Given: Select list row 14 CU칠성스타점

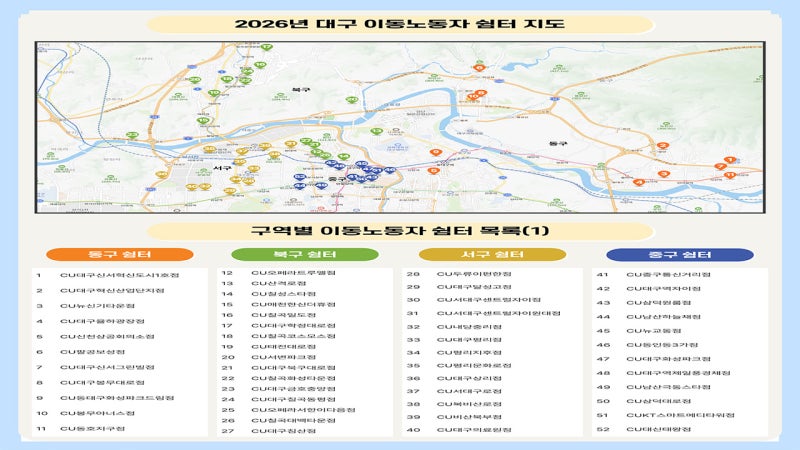Looking at the screenshot, I should click(x=269, y=294).
